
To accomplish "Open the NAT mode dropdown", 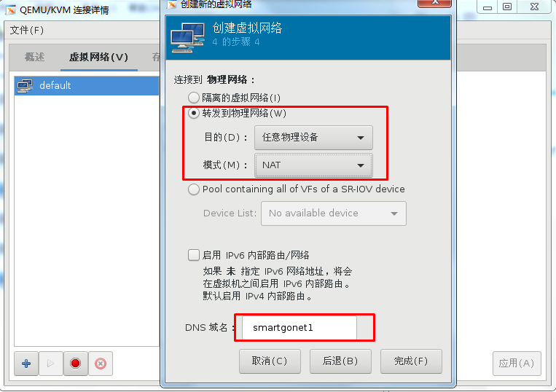I will point(313,165).
